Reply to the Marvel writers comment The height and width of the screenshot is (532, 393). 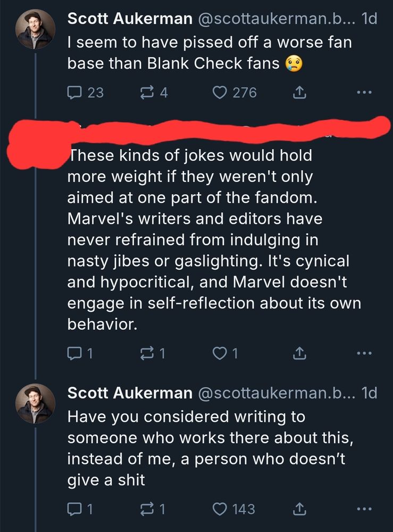coord(75,353)
